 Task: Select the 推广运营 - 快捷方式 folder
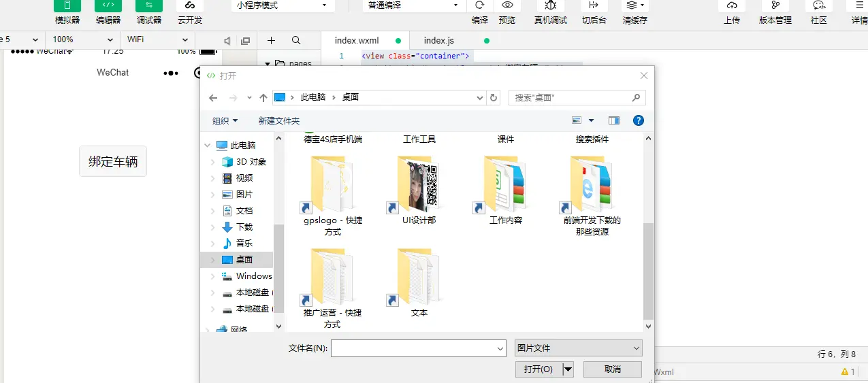click(x=332, y=288)
